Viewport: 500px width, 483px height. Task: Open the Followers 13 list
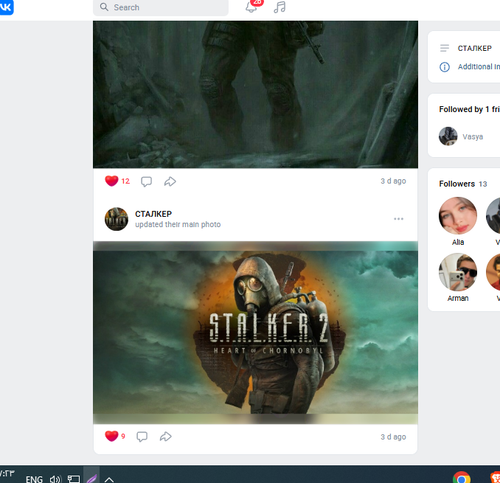pyautogui.click(x=463, y=184)
